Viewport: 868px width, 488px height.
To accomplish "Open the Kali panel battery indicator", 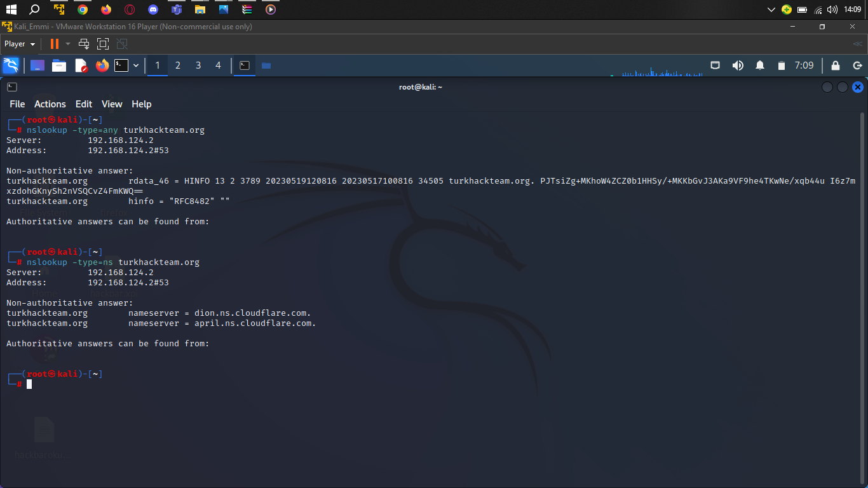I will pyautogui.click(x=782, y=65).
